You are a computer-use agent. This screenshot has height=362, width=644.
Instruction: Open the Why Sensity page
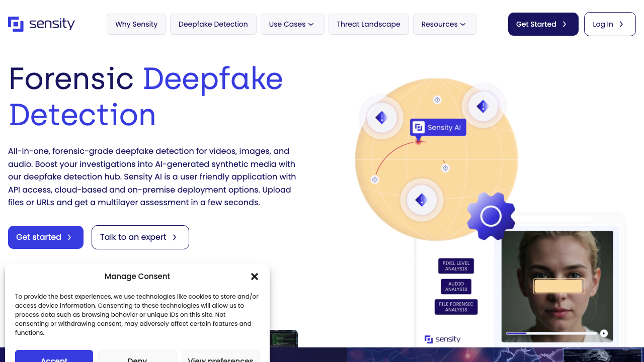coord(136,24)
